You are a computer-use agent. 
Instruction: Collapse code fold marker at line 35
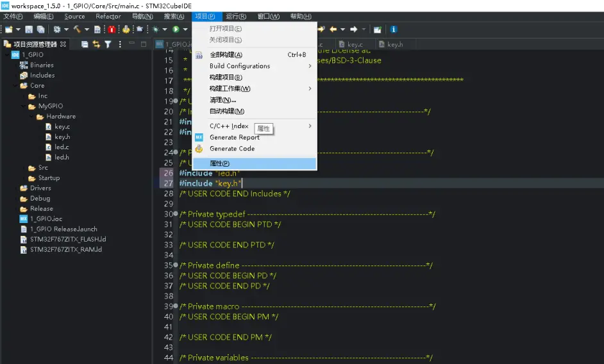[x=176, y=265]
